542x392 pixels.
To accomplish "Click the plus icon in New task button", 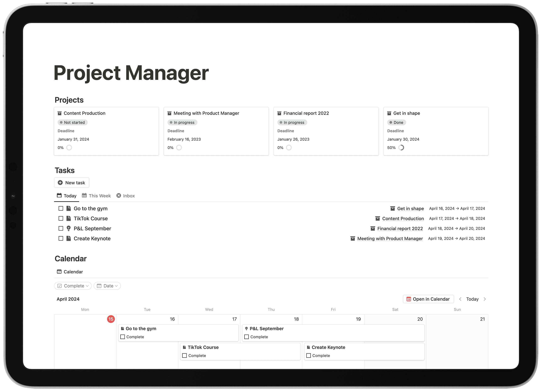I will (60, 183).
